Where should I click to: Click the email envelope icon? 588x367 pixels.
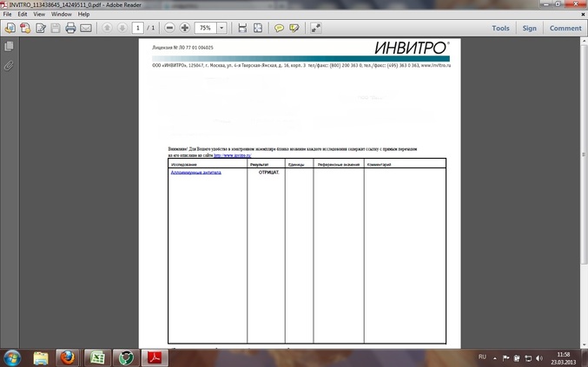(x=86, y=28)
